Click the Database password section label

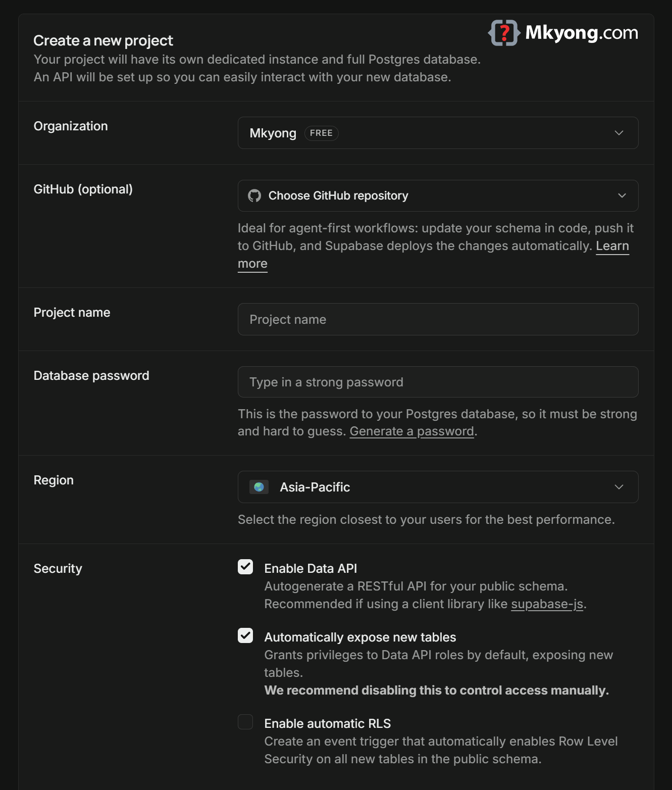[x=91, y=375]
